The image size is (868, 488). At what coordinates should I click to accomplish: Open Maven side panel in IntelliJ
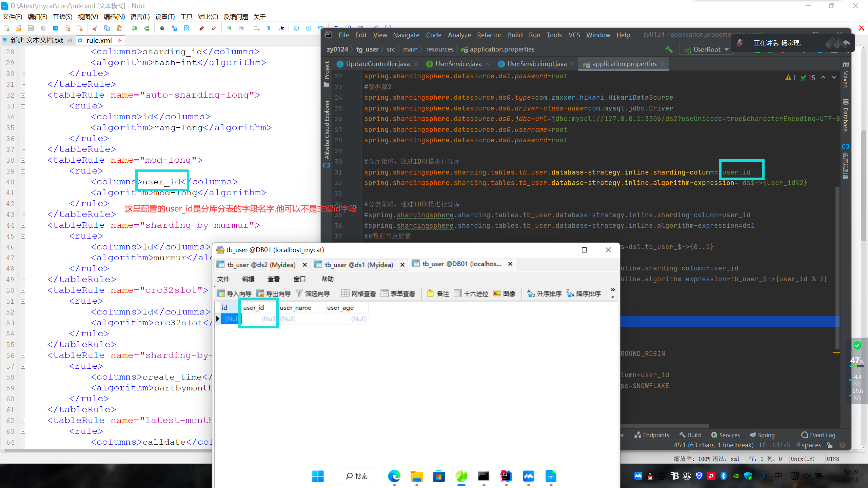point(846,75)
